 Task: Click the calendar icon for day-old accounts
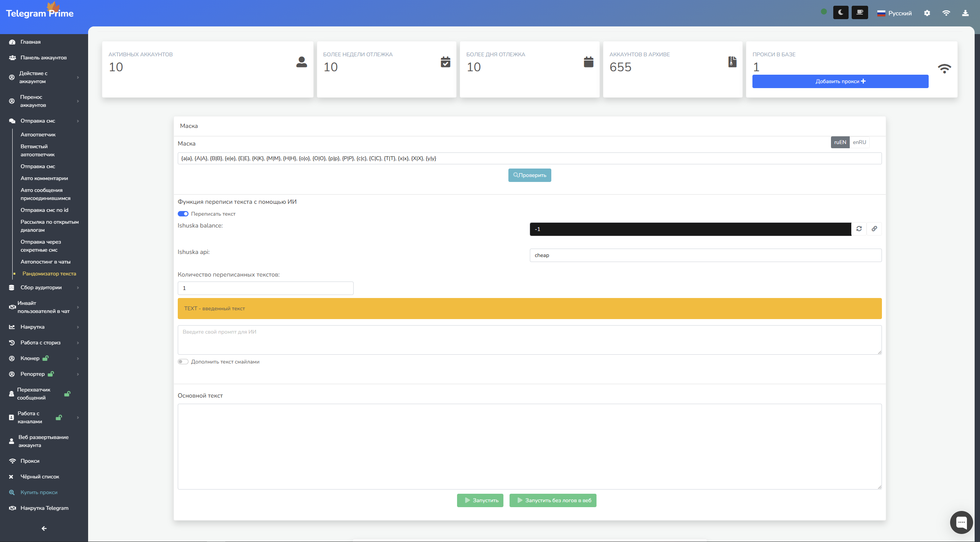(588, 62)
